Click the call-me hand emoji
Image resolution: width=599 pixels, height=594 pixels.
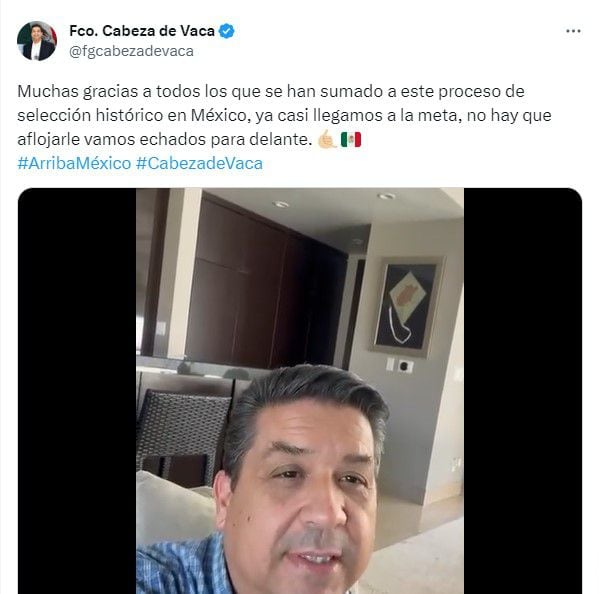(327, 139)
